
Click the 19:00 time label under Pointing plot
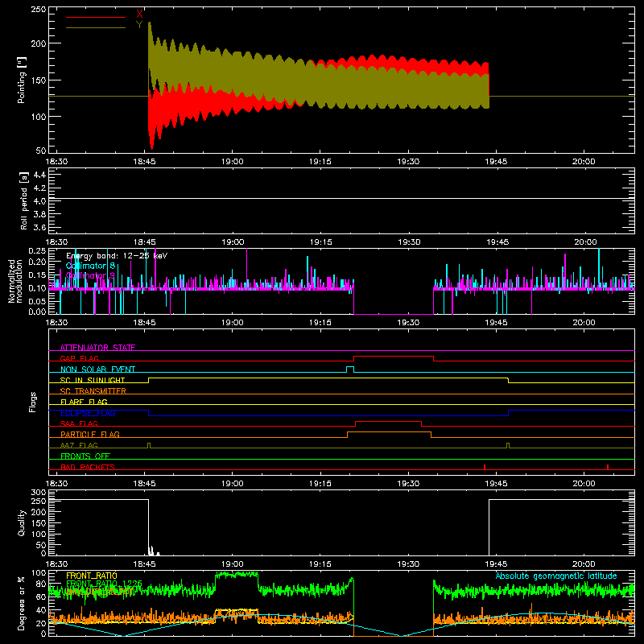pyautogui.click(x=233, y=162)
